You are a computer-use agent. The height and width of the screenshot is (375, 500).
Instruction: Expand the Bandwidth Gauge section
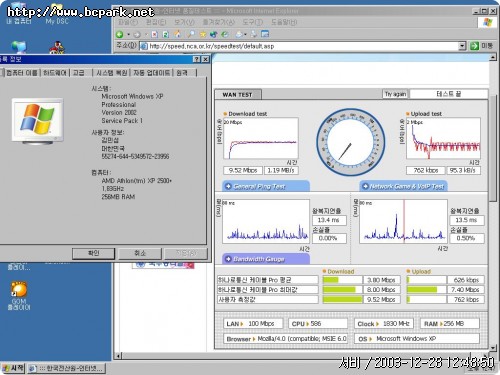click(x=266, y=259)
